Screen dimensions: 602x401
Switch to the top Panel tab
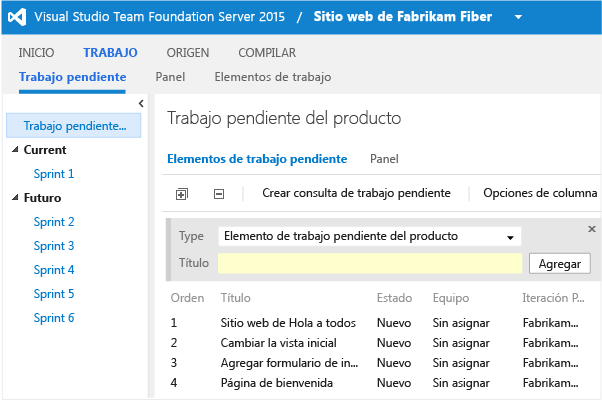(170, 77)
